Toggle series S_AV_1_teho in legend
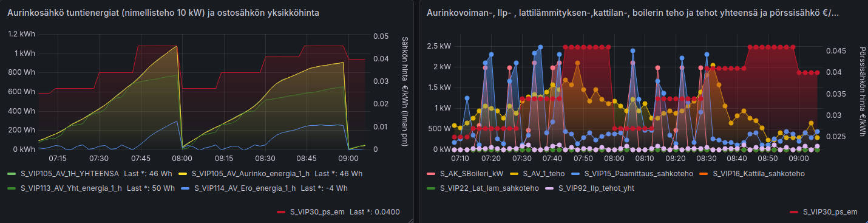Image resolution: width=868 pixels, height=223 pixels. click(543, 173)
